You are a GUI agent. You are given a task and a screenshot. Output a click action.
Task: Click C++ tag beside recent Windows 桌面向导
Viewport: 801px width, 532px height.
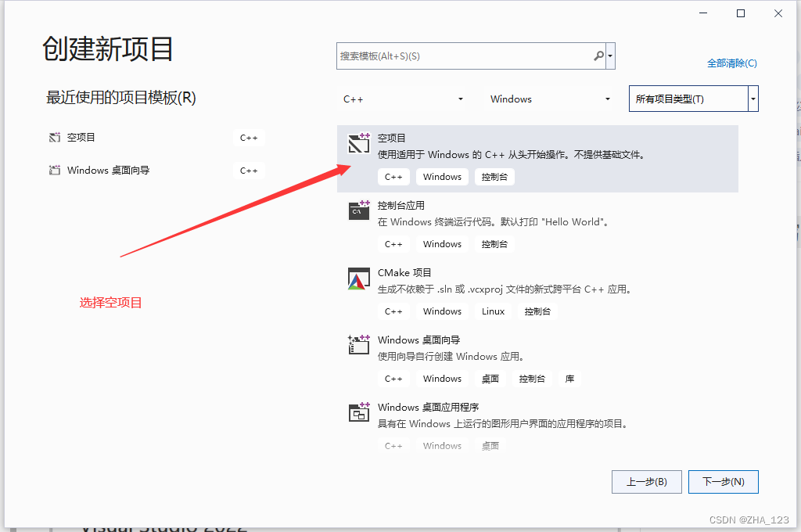coord(249,171)
